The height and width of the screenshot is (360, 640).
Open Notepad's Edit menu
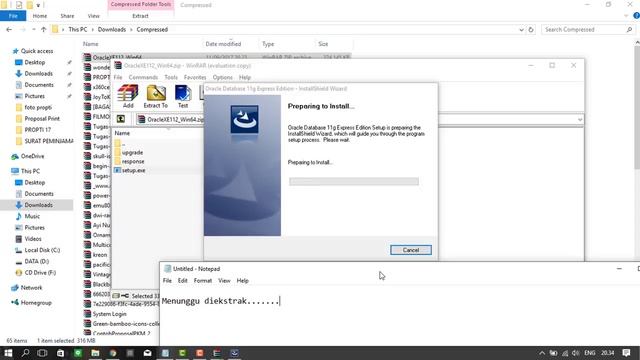tap(182, 280)
